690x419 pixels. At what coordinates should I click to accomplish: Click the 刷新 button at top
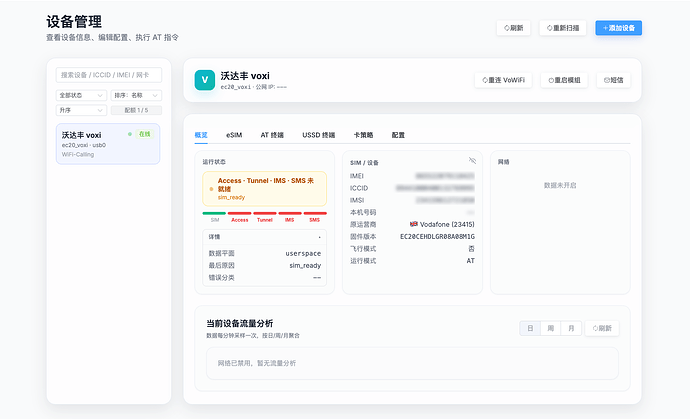pyautogui.click(x=513, y=28)
